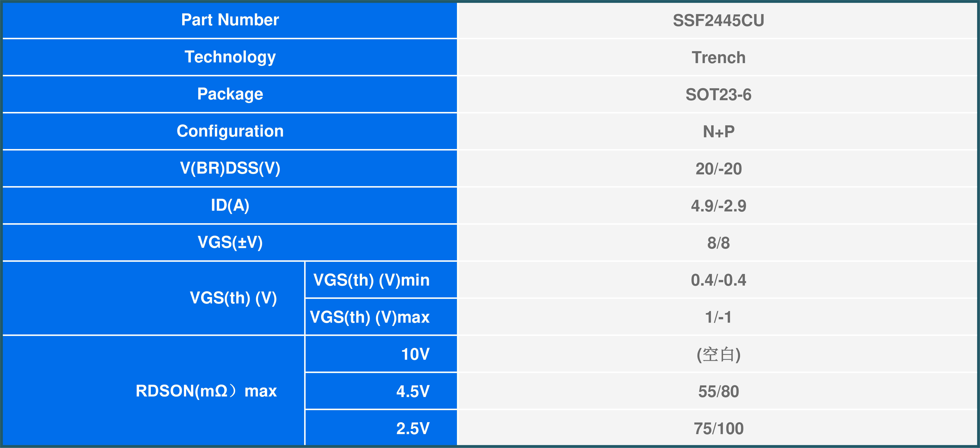
Task: Select the SSF2445CU part number value
Action: pos(718,21)
